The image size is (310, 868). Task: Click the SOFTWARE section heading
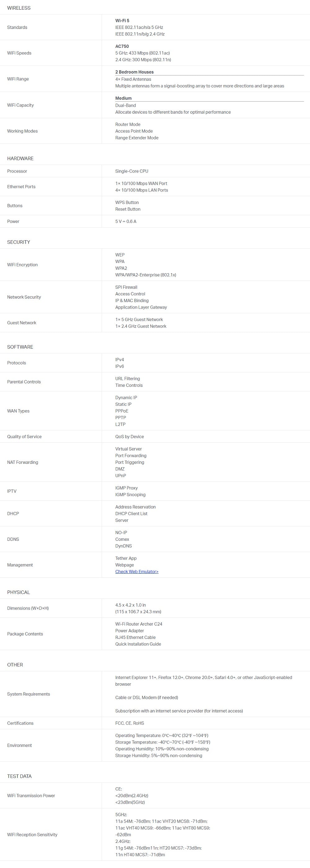(x=20, y=347)
